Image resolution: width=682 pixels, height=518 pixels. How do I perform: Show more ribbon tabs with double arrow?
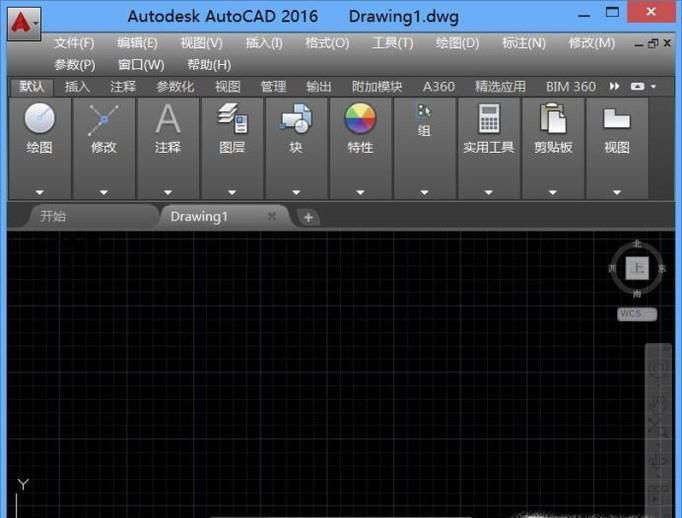(615, 87)
